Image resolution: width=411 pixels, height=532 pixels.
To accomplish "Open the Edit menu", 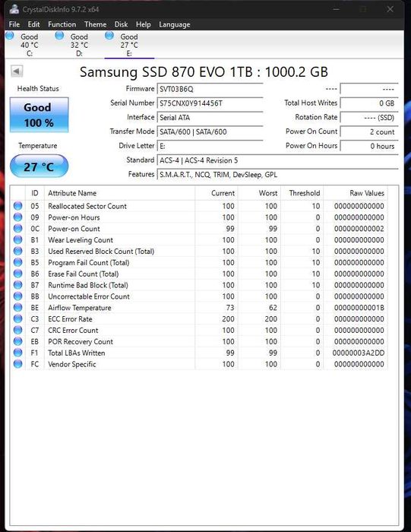I will point(33,24).
